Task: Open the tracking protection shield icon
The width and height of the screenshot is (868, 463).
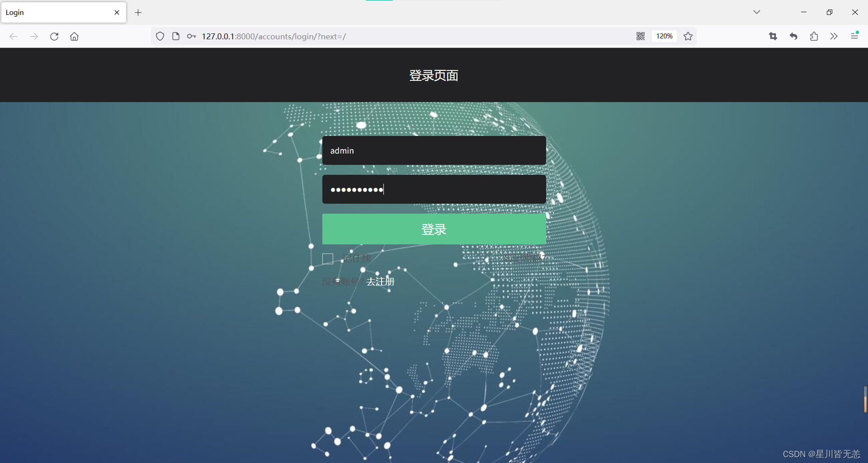Action: [160, 37]
